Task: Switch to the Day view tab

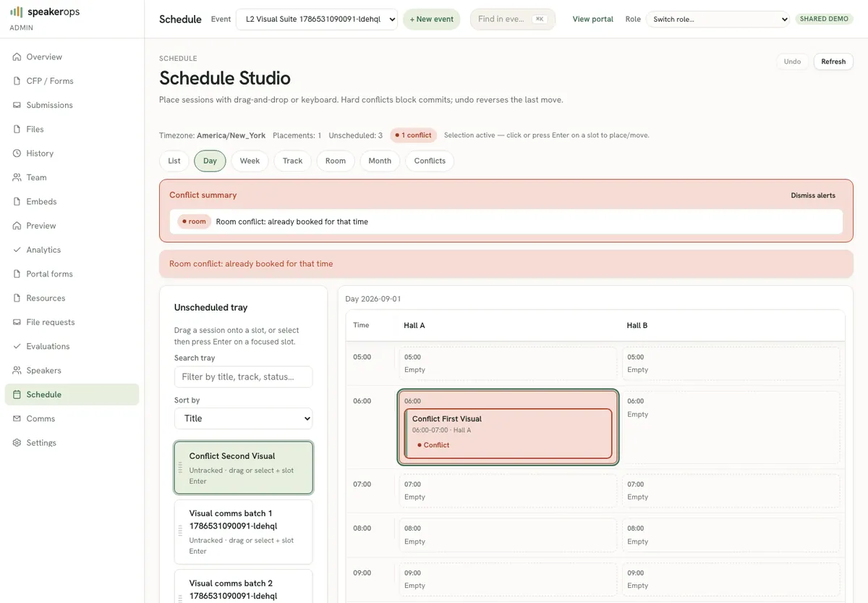Action: pyautogui.click(x=210, y=161)
